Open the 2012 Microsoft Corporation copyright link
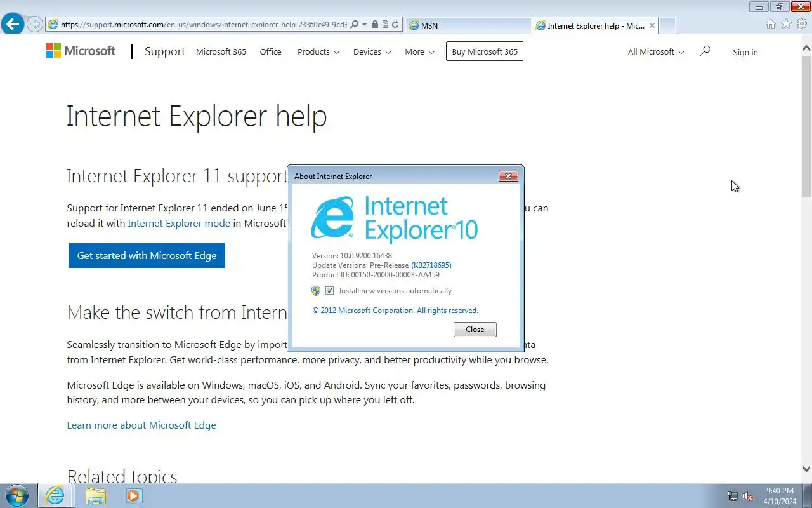This screenshot has height=508, width=812. pos(395,311)
